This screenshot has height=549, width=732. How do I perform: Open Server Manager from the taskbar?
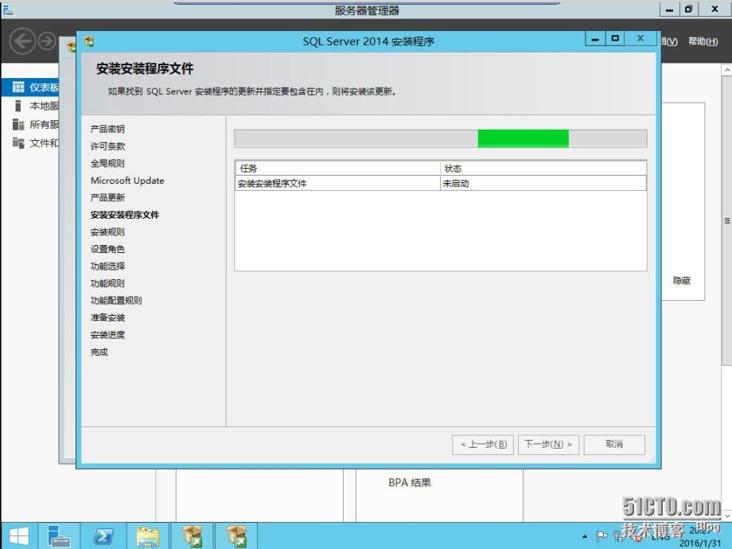59,536
